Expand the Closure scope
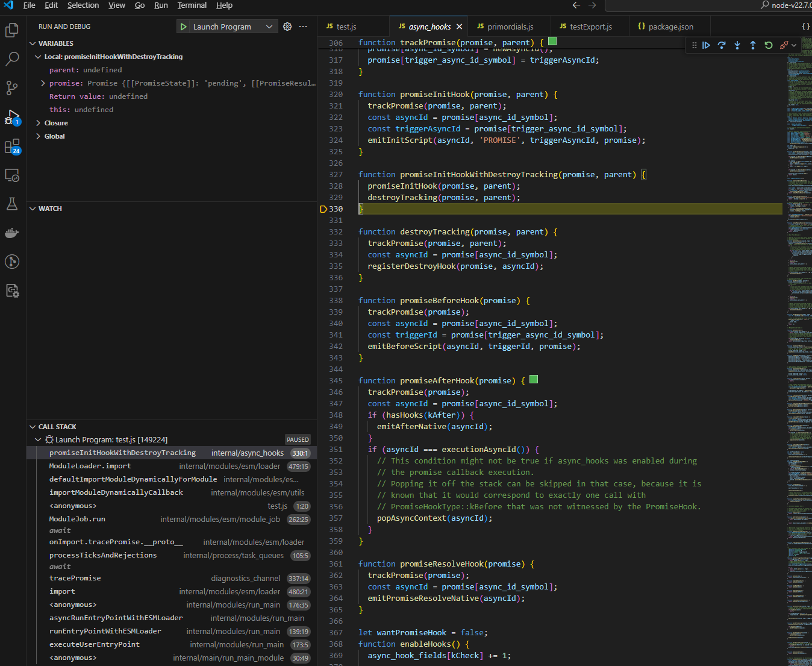 [39, 123]
